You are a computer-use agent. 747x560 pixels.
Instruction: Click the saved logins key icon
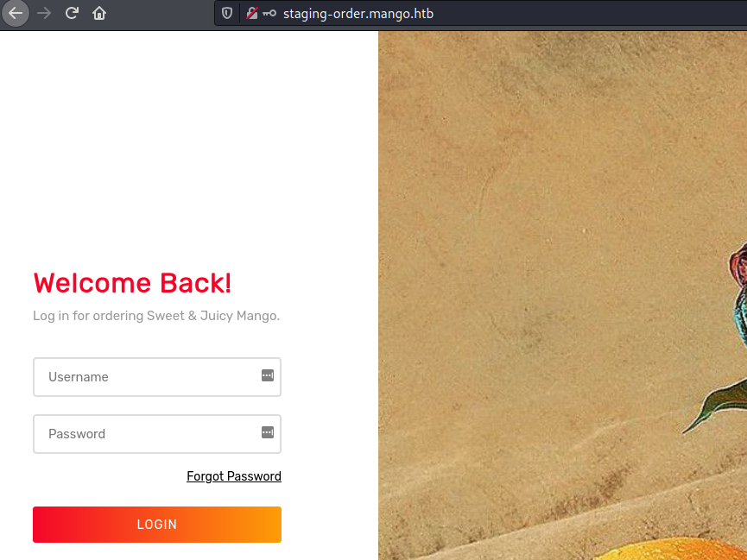[x=269, y=13]
